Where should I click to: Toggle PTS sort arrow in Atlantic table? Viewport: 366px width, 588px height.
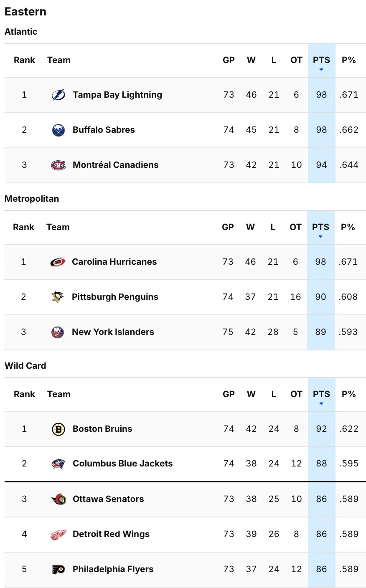point(321,69)
